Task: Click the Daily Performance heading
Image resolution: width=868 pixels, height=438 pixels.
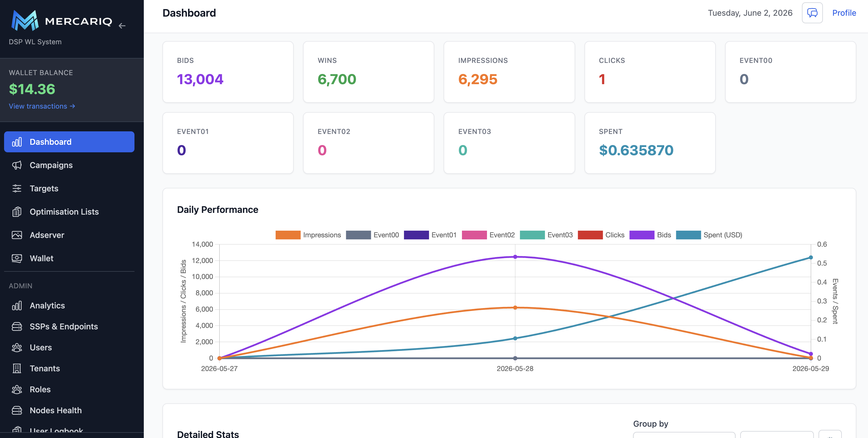Action: (x=218, y=210)
